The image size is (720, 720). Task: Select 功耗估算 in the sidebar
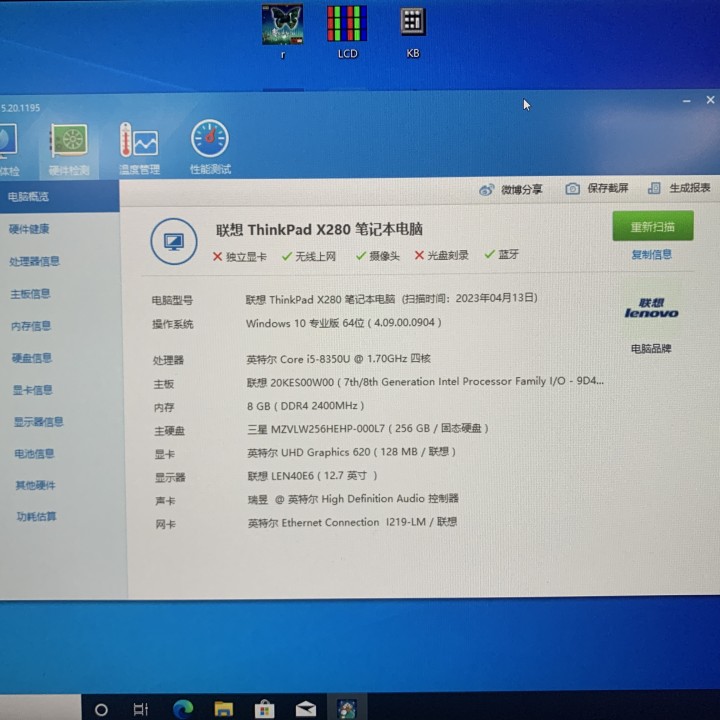[x=36, y=517]
